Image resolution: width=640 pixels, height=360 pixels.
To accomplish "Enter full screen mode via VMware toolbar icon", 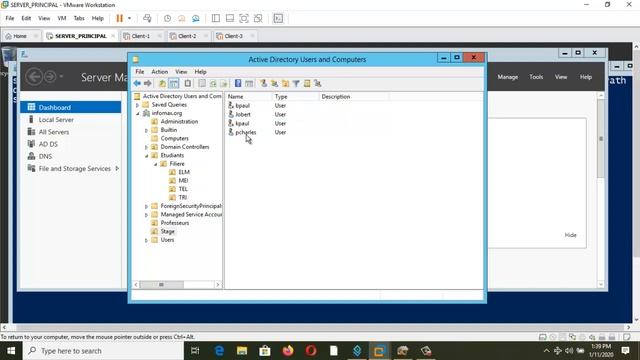I will click(244, 18).
